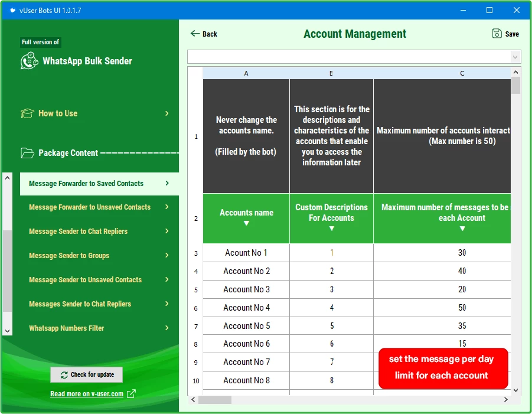
Task: Expand Messages Sender to Chat Repliers arrow
Action: tap(167, 304)
